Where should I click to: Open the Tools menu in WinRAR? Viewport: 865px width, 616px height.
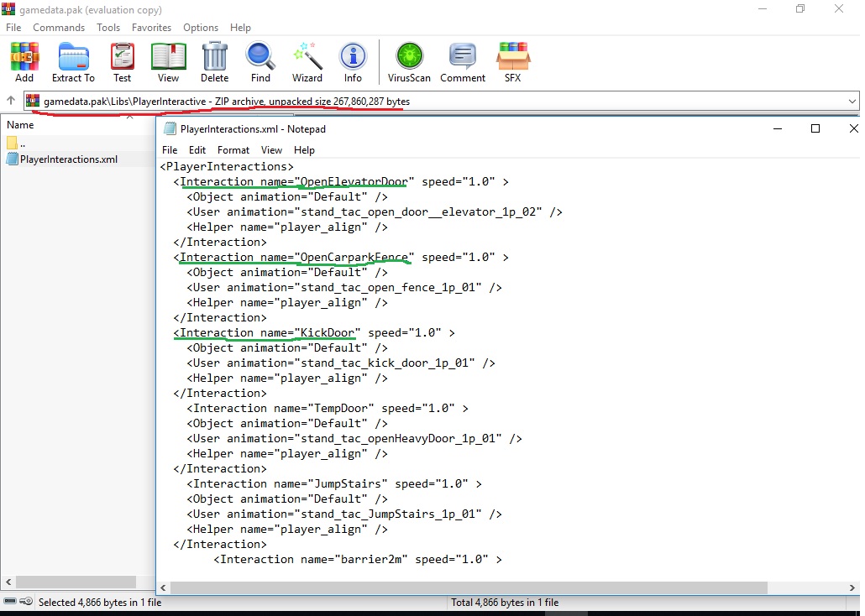click(x=108, y=28)
